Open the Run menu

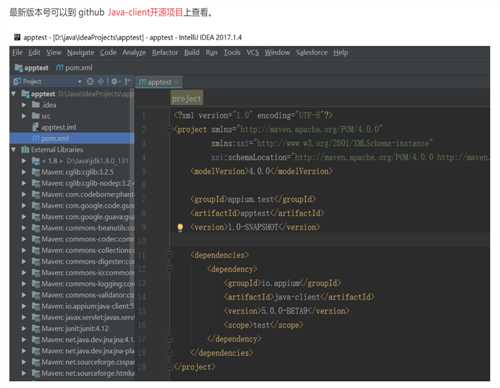(211, 52)
